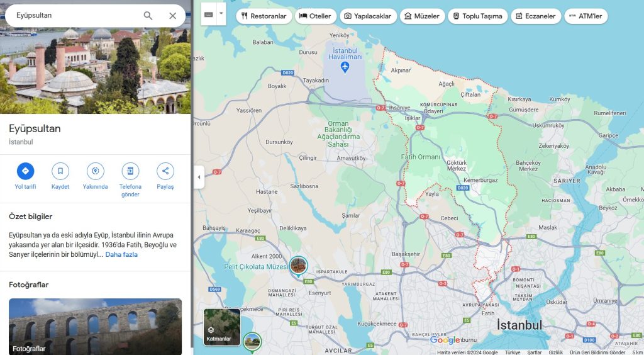Click the Fatih Ormanı map label
This screenshot has width=644, height=355.
421,157
